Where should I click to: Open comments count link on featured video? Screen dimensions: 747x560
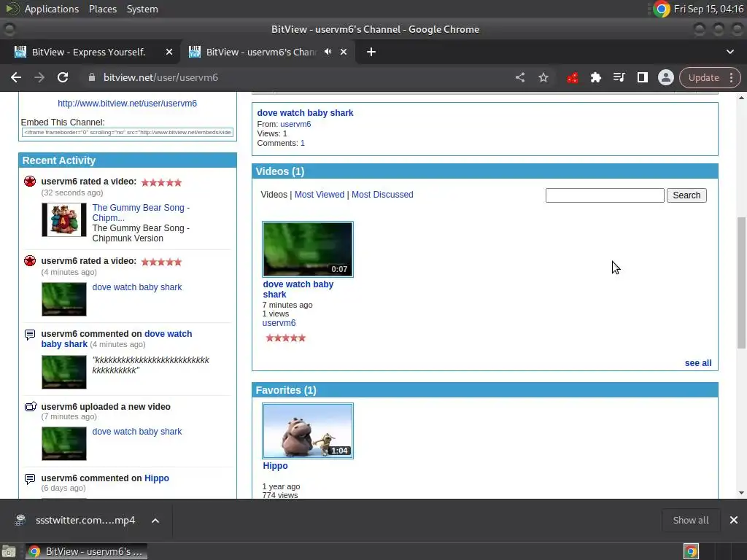303,144
